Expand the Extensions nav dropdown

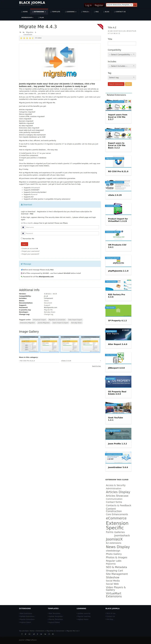[x=39, y=12]
